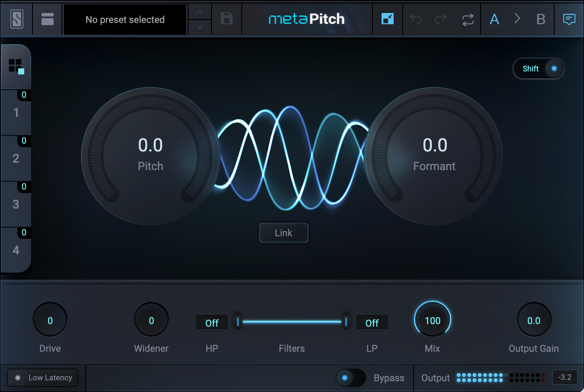Redo the last change

[441, 19]
